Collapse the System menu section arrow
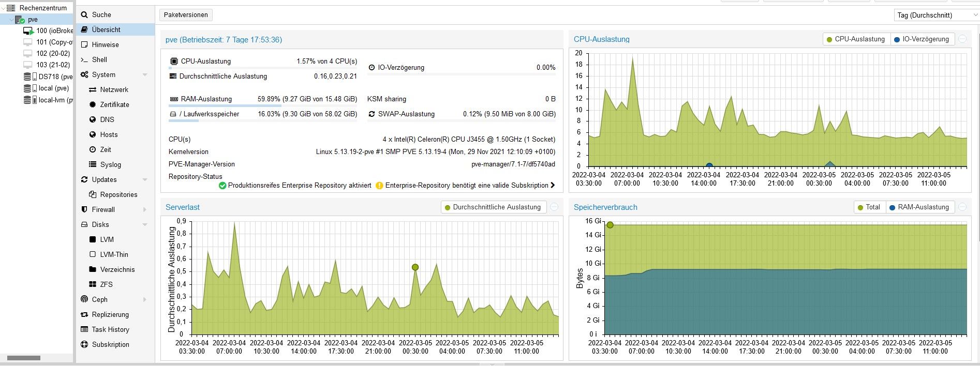 point(145,75)
